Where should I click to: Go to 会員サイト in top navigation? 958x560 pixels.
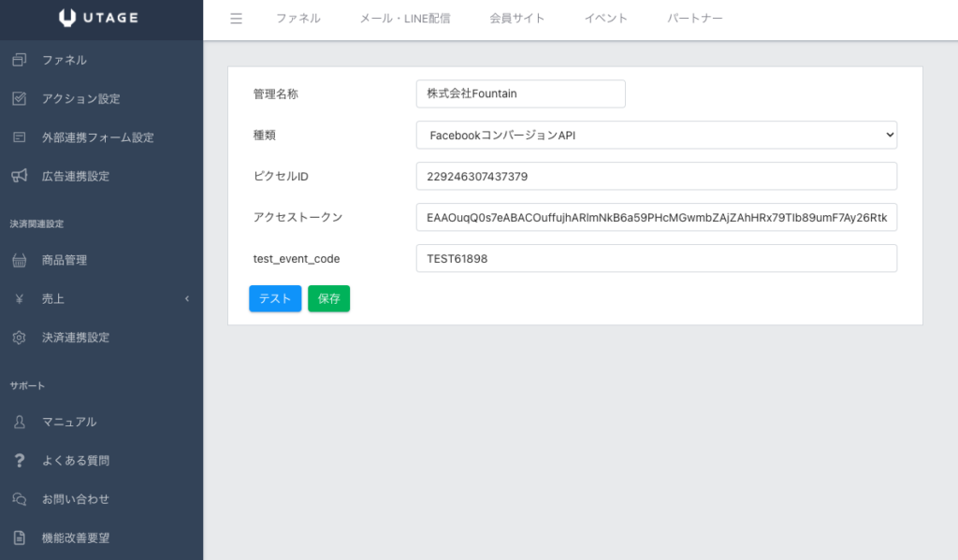pos(516,19)
